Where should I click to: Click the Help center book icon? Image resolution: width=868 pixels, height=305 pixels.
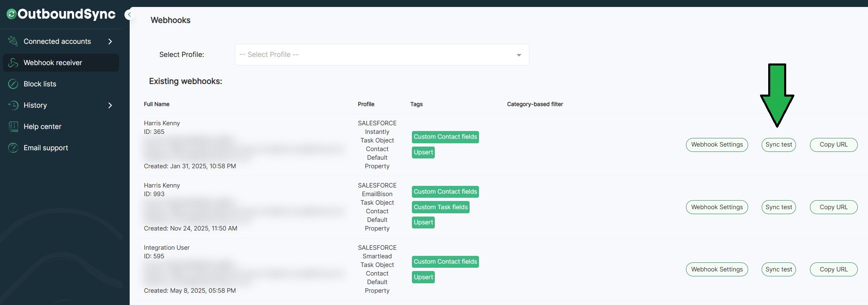pyautogui.click(x=13, y=127)
